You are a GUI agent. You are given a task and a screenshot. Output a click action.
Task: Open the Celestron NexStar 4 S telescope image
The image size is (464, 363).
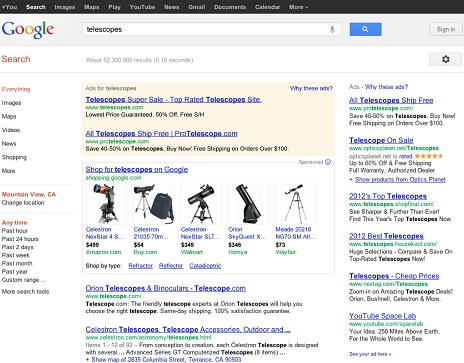(106, 204)
